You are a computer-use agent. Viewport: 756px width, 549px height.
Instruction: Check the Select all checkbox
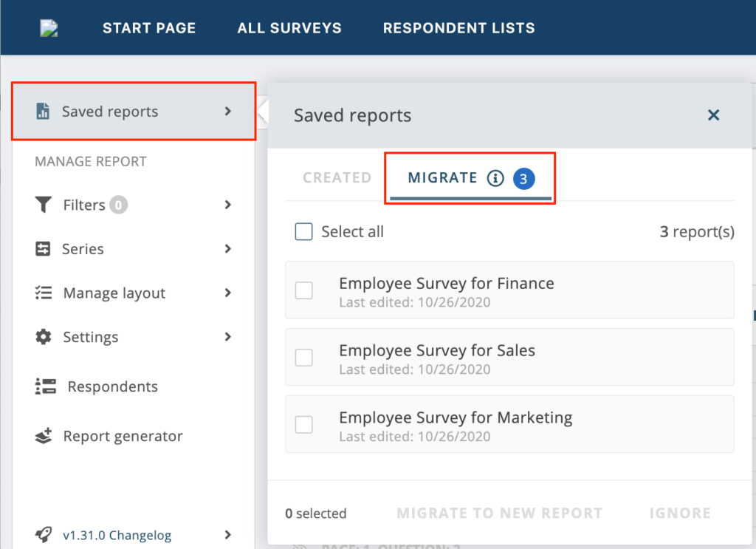[x=303, y=231]
